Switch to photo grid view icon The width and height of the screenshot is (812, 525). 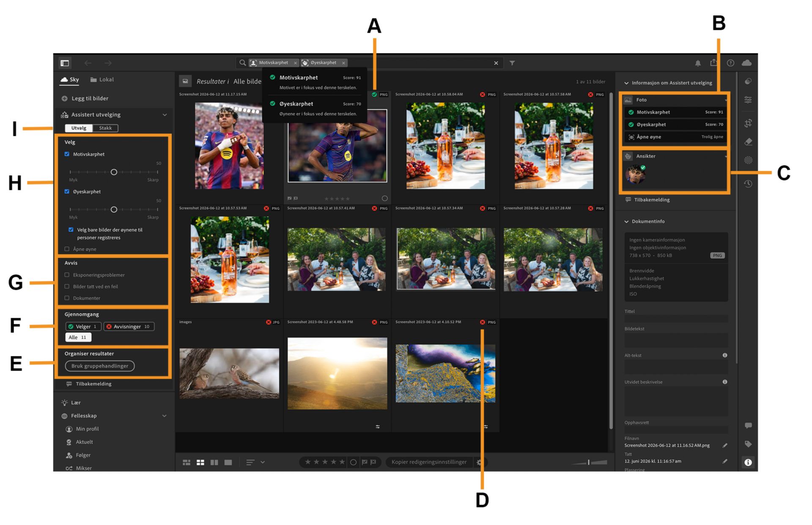pyautogui.click(x=187, y=462)
